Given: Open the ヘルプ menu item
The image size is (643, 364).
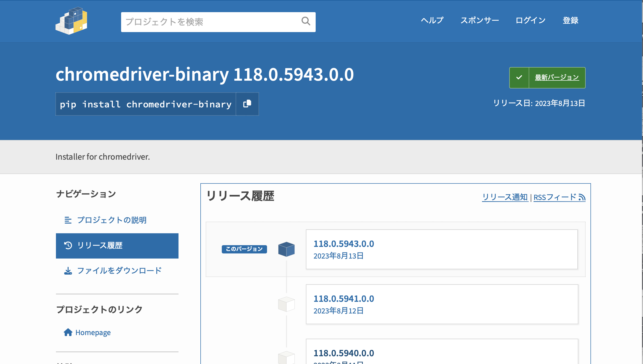Looking at the screenshot, I should pos(432,20).
